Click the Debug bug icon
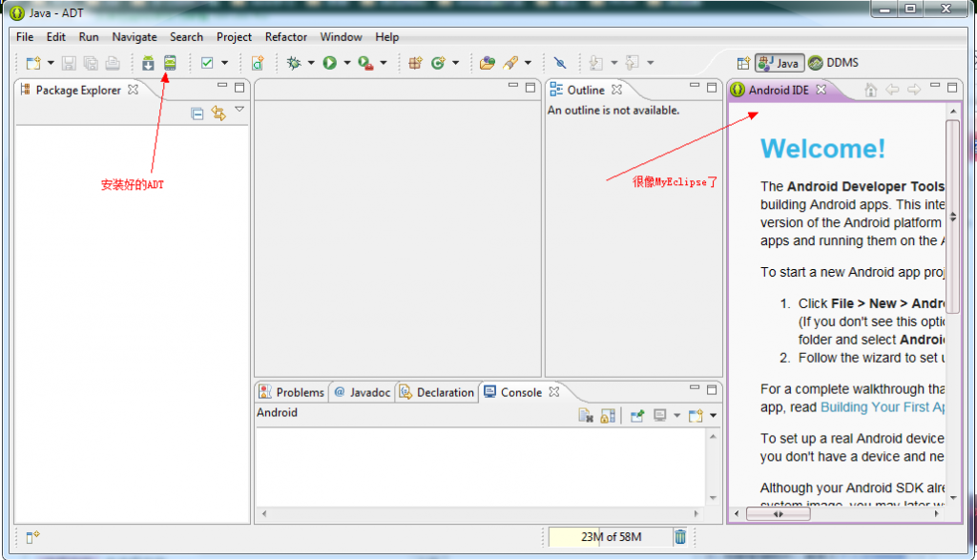The width and height of the screenshot is (977, 560). pyautogui.click(x=294, y=63)
